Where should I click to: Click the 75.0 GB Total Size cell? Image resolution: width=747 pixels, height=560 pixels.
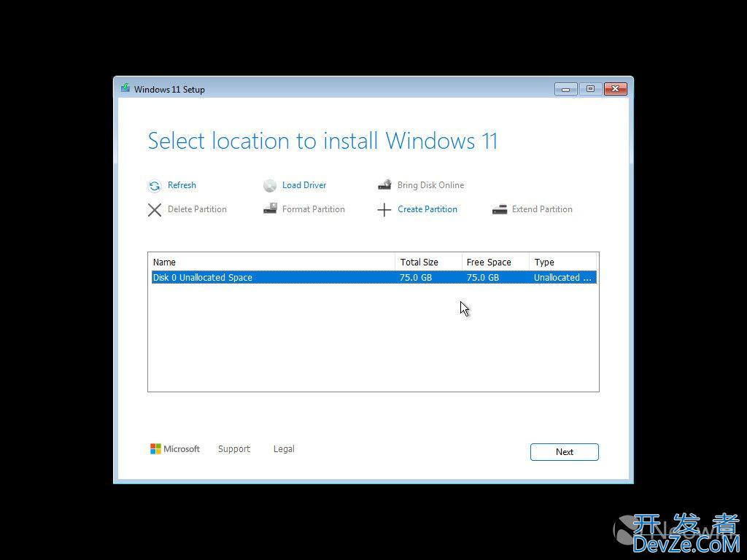tap(416, 278)
